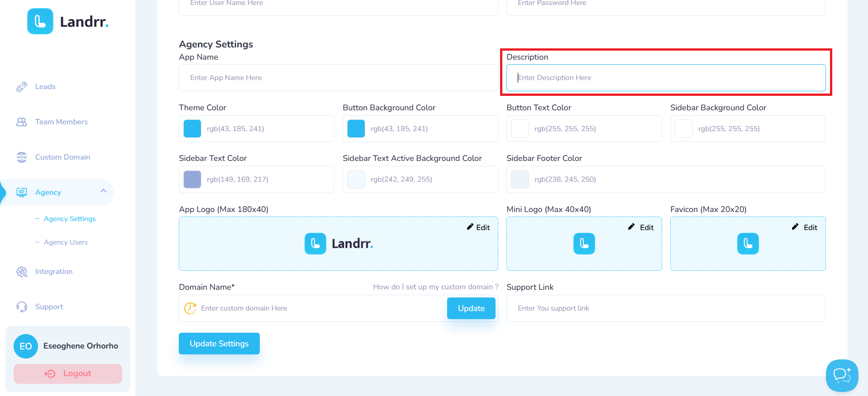The image size is (868, 396).
Task: Click the Agency Settings heading
Action: [216, 44]
